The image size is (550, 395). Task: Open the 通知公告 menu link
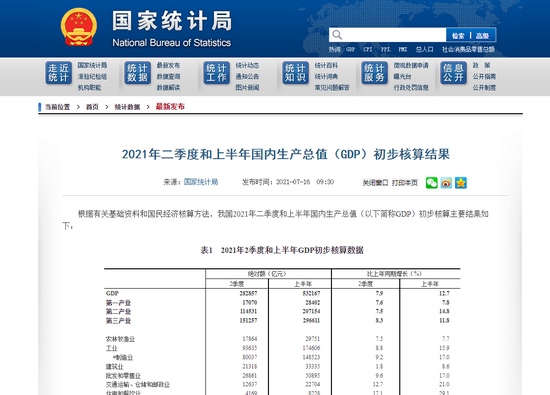click(247, 76)
